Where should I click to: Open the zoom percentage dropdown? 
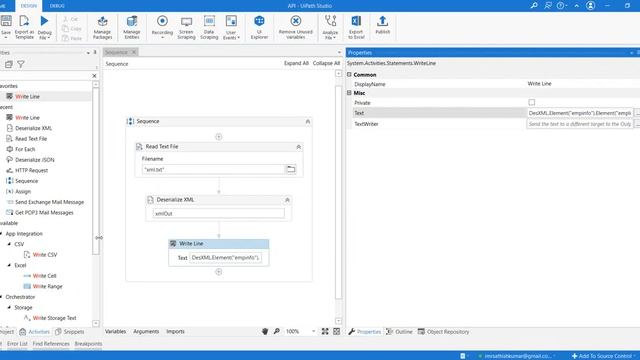click(x=313, y=331)
